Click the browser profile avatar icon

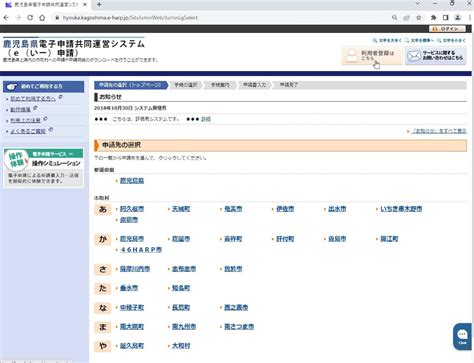[458, 18]
